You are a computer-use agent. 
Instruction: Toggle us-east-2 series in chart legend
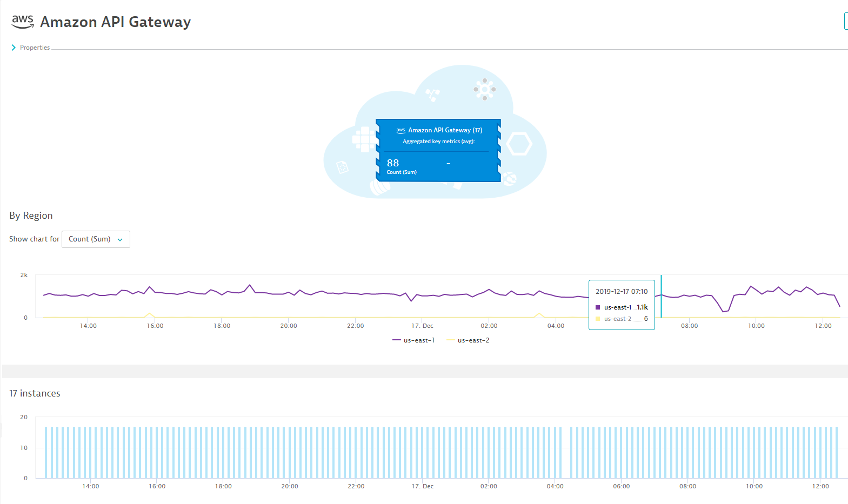[x=468, y=340]
